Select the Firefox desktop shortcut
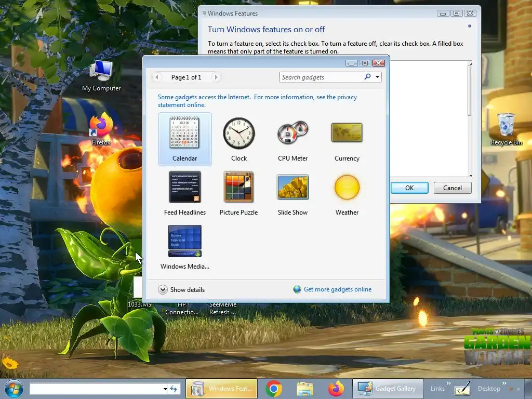Image resolution: width=532 pixels, height=399 pixels. pos(101,129)
